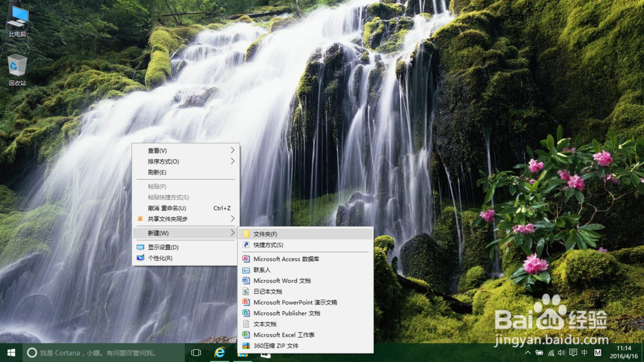Open 个性化(R) from the context menu
The image size is (644, 362).
[185, 258]
